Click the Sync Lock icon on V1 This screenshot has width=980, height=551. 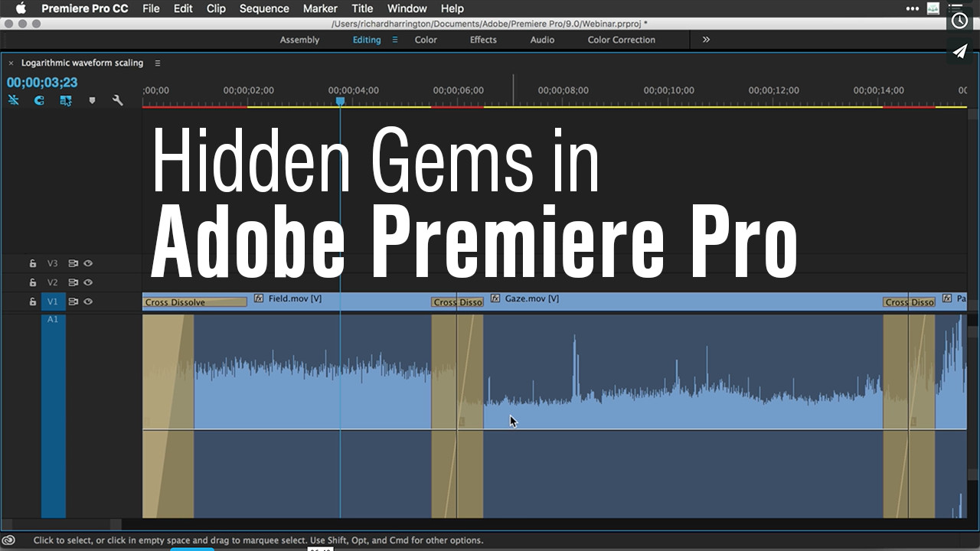point(73,302)
